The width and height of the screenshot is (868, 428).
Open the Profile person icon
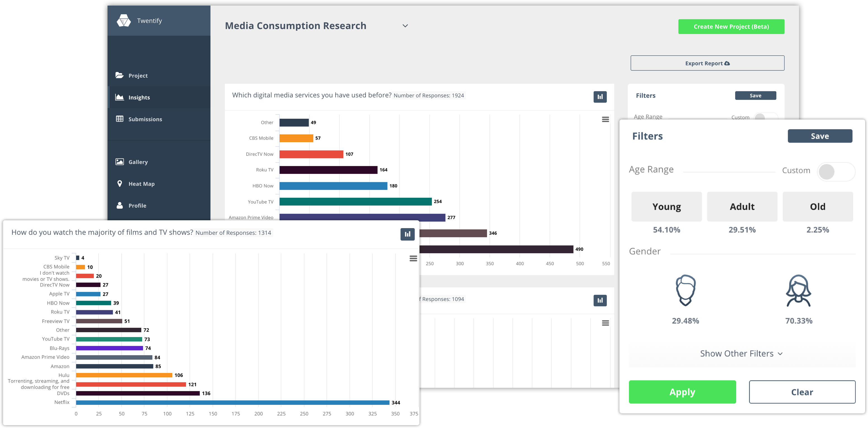[x=119, y=205]
